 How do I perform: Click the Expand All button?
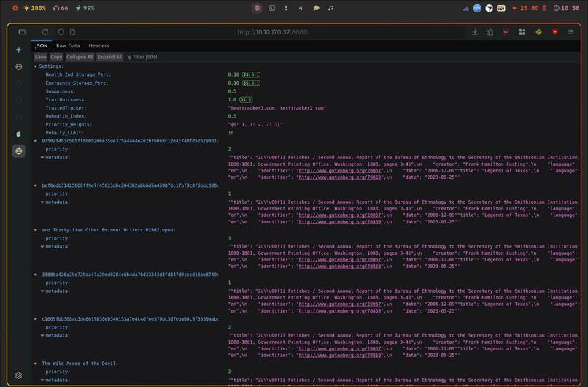pyautogui.click(x=109, y=57)
